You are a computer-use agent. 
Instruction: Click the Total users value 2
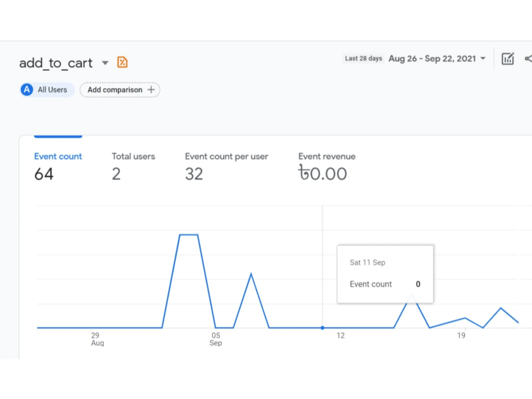pyautogui.click(x=117, y=174)
